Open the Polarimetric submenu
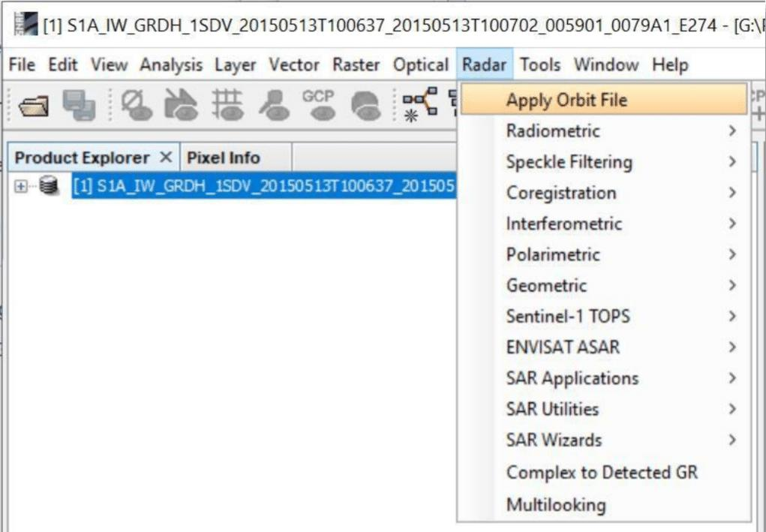This screenshot has width=766, height=532. click(604, 254)
